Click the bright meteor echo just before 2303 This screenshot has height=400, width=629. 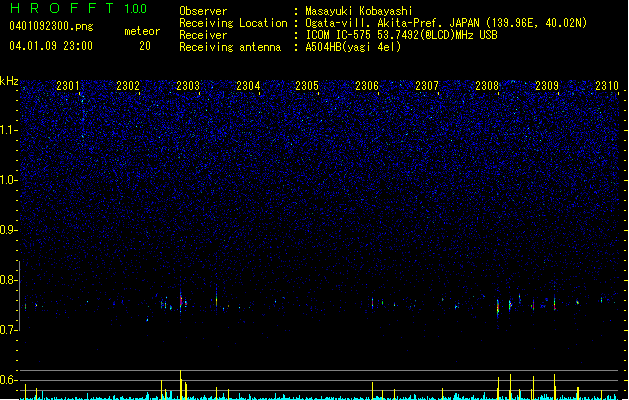[x=181, y=301]
